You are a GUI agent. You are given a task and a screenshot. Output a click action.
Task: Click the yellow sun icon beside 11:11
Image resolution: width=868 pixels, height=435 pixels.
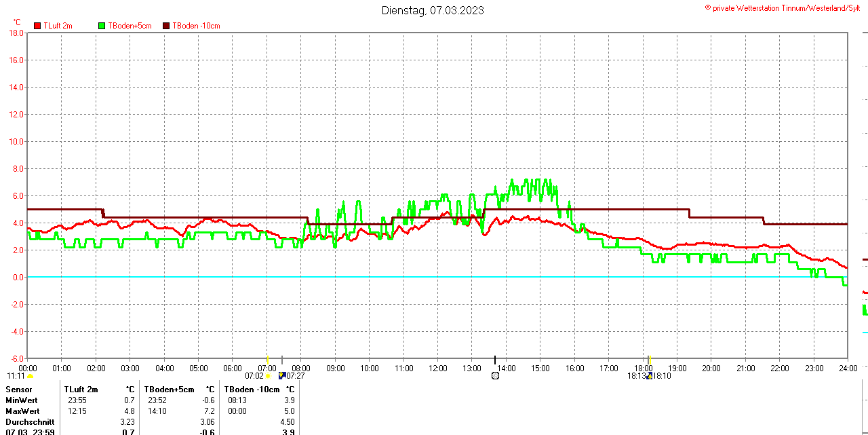(30, 376)
